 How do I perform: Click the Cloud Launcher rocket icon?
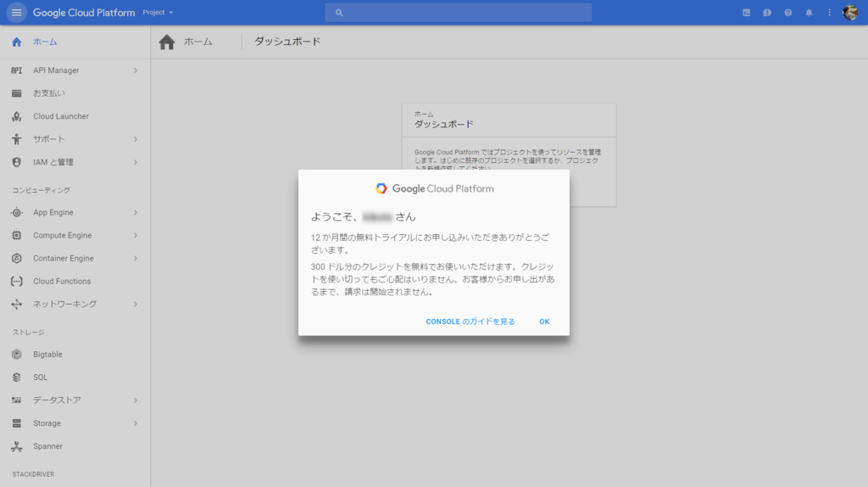(17, 116)
